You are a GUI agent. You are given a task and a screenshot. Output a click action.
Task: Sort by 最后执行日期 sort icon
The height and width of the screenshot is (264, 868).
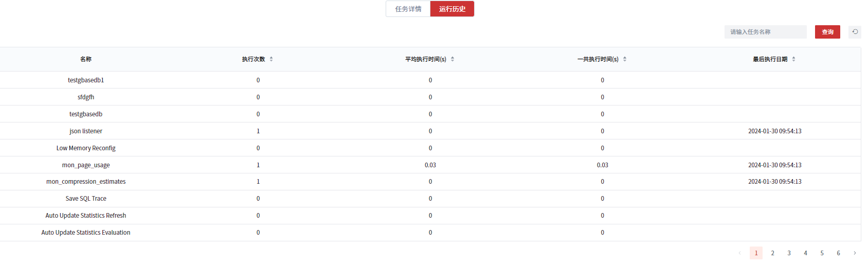coord(793,59)
